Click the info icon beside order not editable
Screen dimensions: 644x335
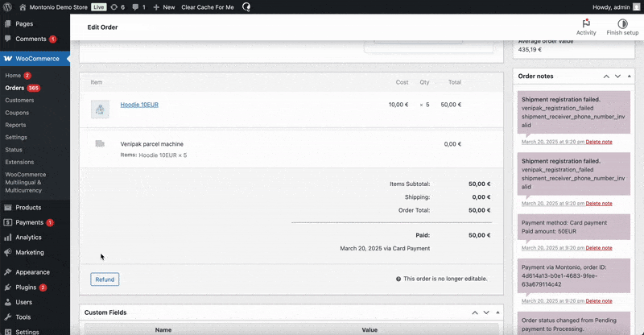[398, 279]
